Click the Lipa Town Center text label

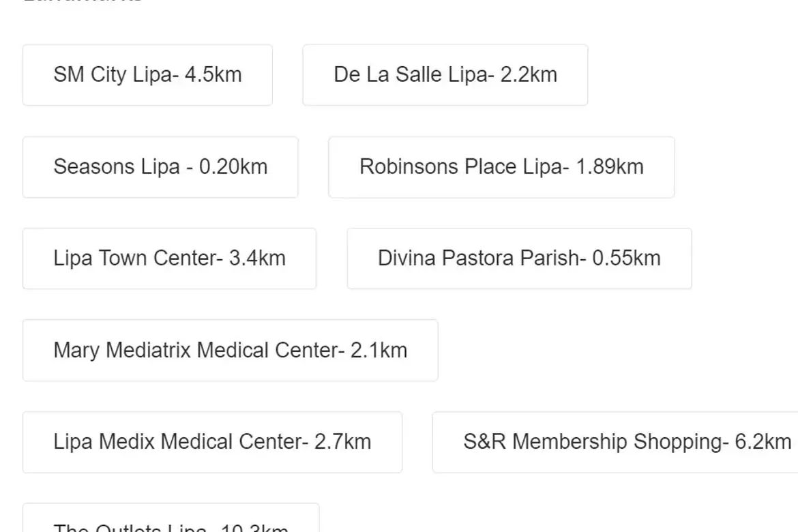point(135,258)
